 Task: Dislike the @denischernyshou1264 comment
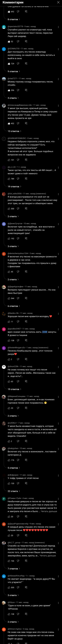[x=18, y=272]
